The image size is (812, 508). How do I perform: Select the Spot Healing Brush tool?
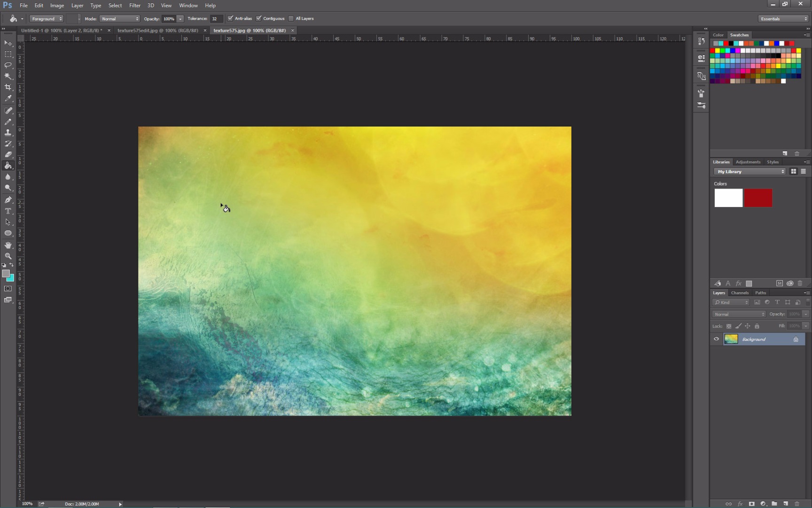coord(8,111)
